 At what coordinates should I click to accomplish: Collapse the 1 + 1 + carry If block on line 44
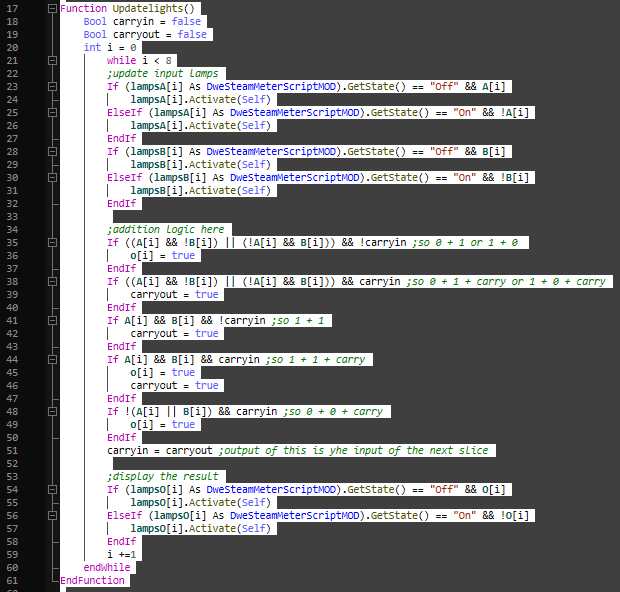tap(52, 359)
